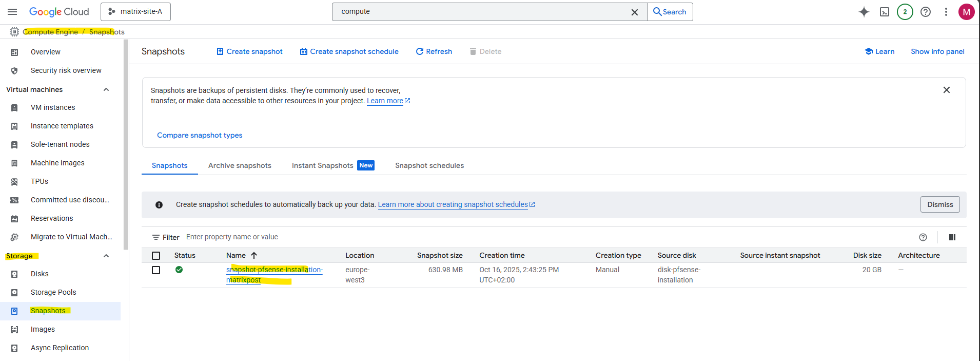Click the column display options icon
The width and height of the screenshot is (980, 361).
pyautogui.click(x=952, y=237)
